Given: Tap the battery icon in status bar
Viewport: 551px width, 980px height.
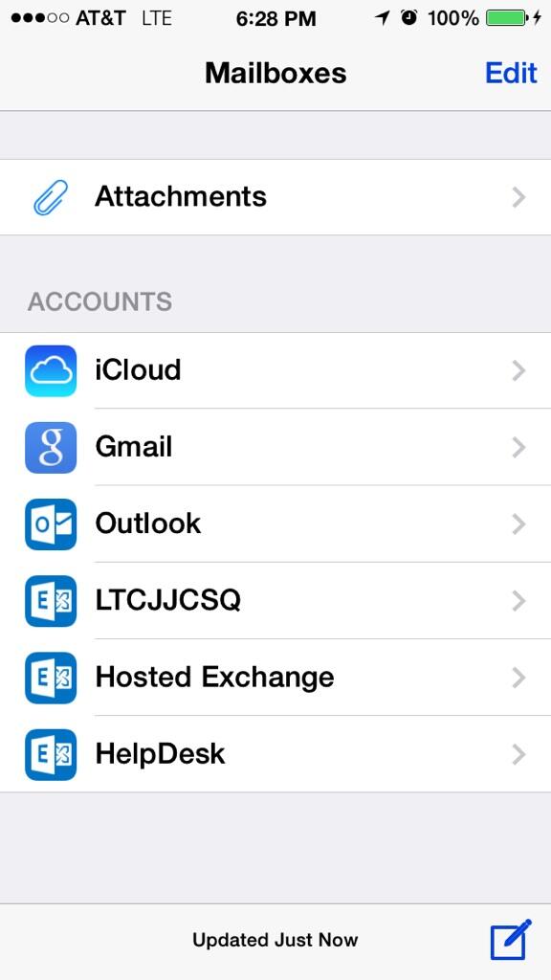Looking at the screenshot, I should (507, 18).
